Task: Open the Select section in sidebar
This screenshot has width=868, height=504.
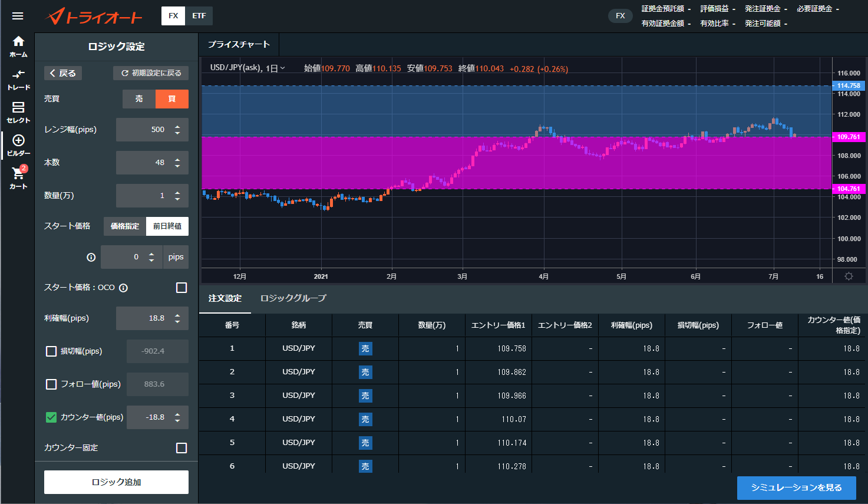Action: [x=18, y=113]
